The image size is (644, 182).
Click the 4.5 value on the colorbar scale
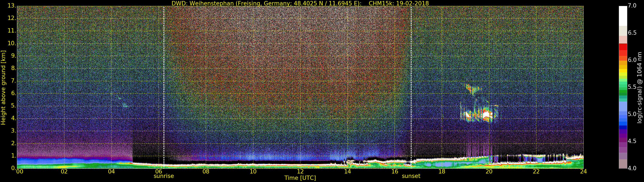click(x=632, y=141)
